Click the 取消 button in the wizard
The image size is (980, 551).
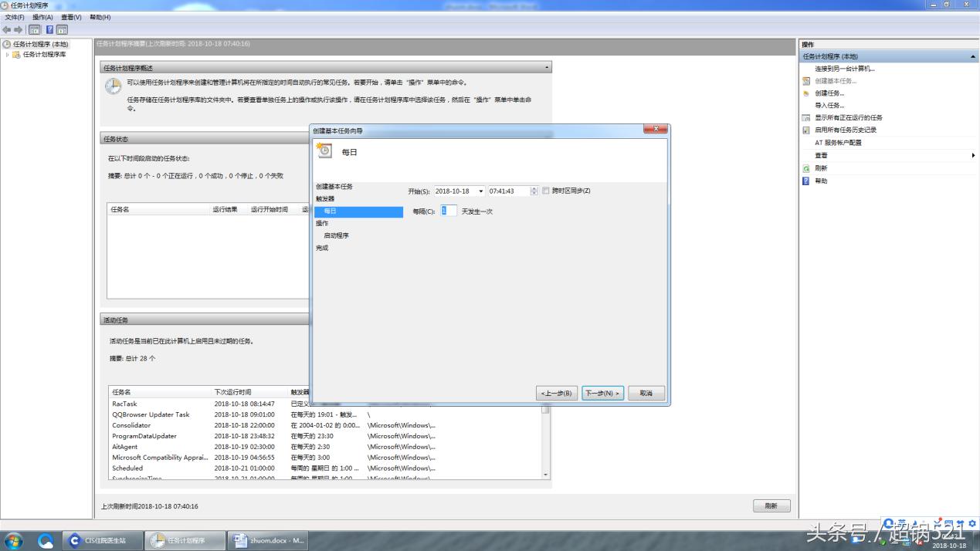646,394
